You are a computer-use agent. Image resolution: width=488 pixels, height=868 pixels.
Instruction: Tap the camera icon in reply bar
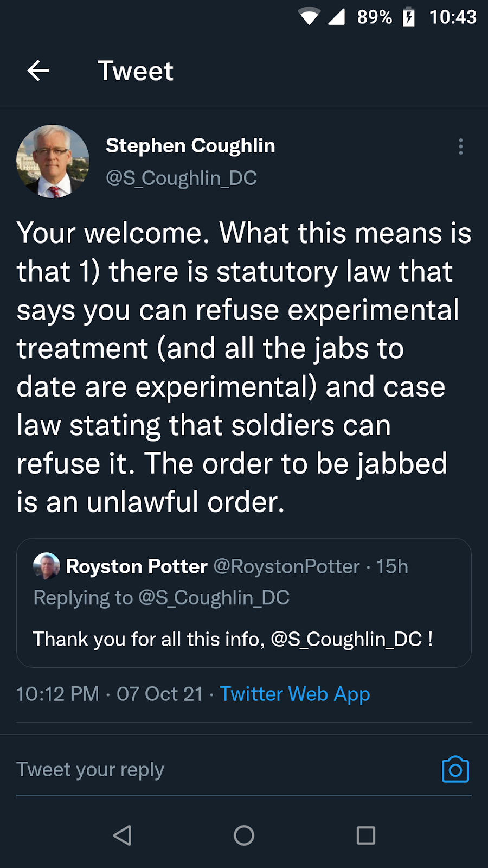(455, 769)
